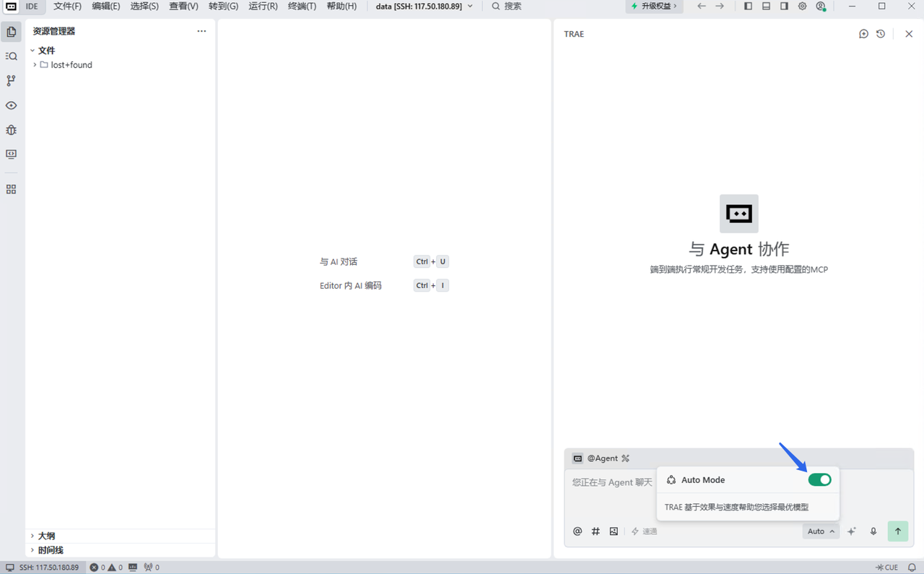Open the 运行(R) menu
The height and width of the screenshot is (574, 924).
[263, 6]
